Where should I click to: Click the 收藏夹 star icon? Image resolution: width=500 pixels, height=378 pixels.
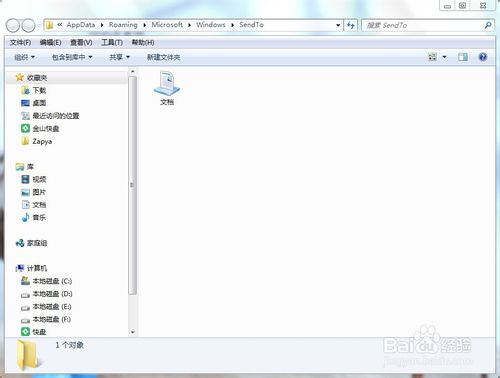tap(20, 77)
